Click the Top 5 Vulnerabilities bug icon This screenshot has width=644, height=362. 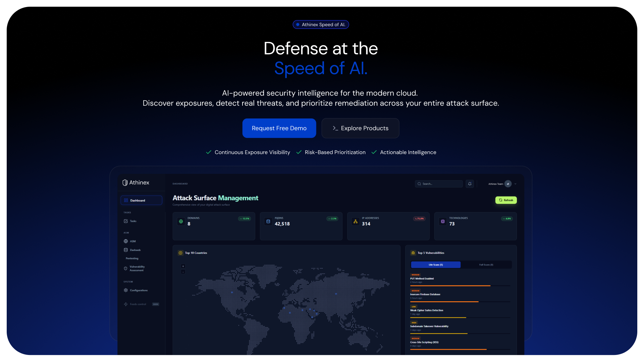pyautogui.click(x=413, y=253)
